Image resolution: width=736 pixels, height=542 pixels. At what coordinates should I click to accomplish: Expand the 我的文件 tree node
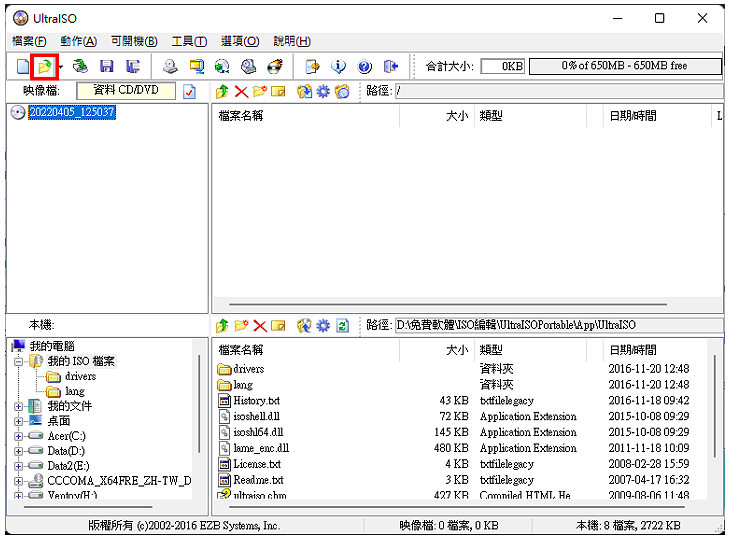point(18,407)
